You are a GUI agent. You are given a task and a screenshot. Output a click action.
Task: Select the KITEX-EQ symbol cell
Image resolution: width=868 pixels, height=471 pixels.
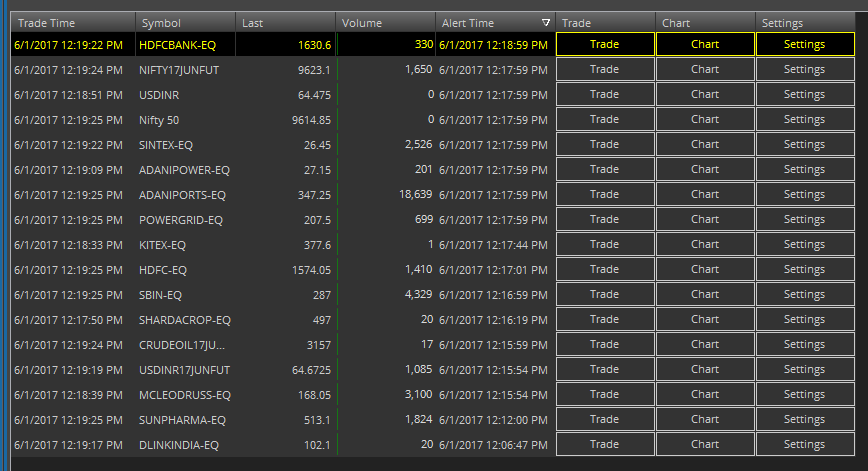tap(185, 245)
